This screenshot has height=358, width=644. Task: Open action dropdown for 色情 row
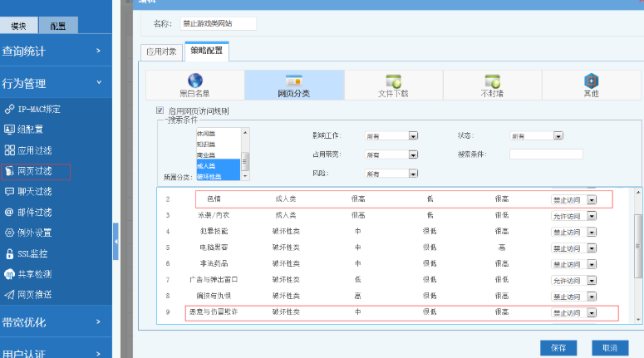592,199
